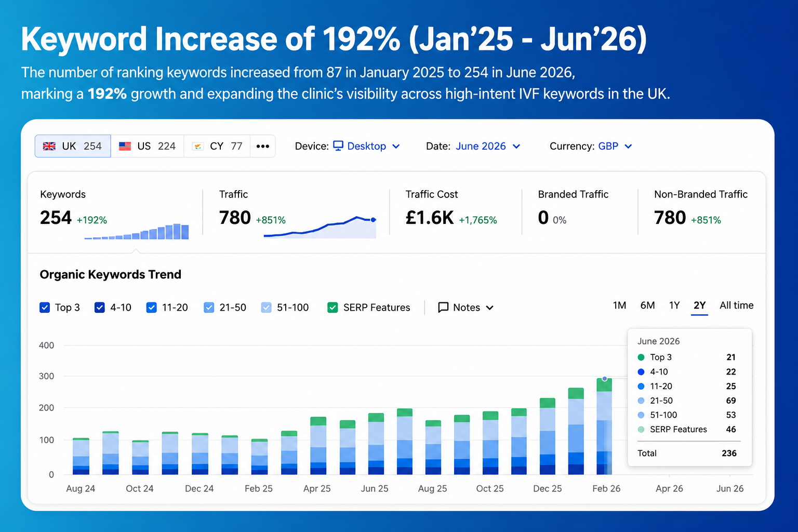Toggle the SERP Features checkbox

333,308
